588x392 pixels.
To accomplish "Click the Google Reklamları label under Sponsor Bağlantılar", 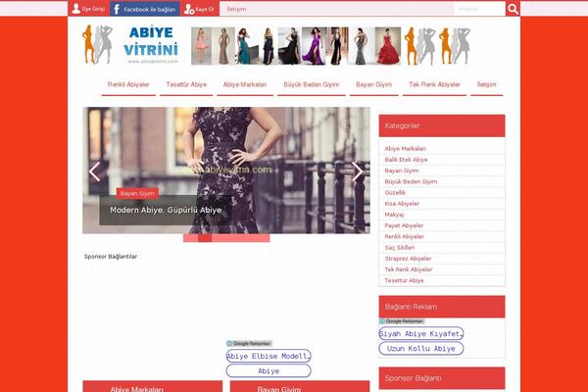I will tap(249, 344).
